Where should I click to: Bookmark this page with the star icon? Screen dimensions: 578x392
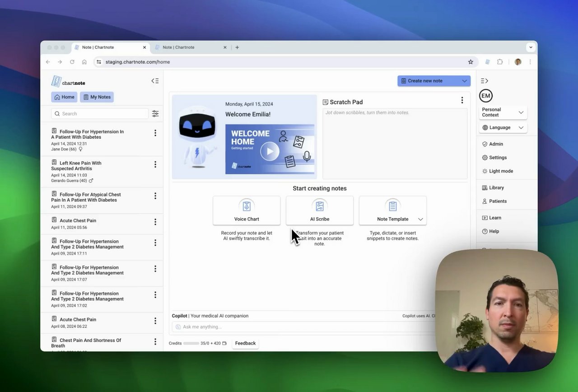pos(471,62)
